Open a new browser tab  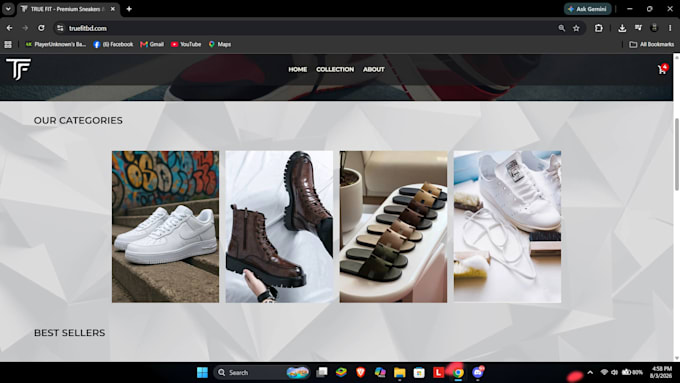(129, 9)
